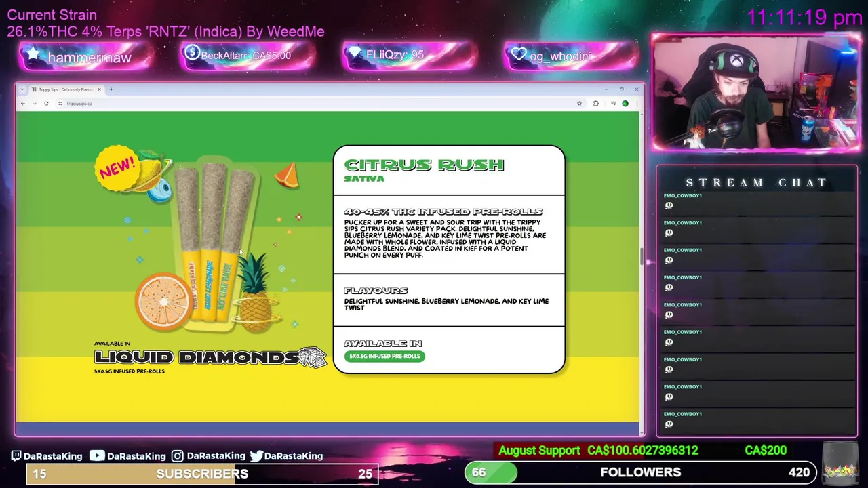Click the Instagram icon beside DaRastaKing
This screenshot has width=868, height=488.
(x=177, y=456)
